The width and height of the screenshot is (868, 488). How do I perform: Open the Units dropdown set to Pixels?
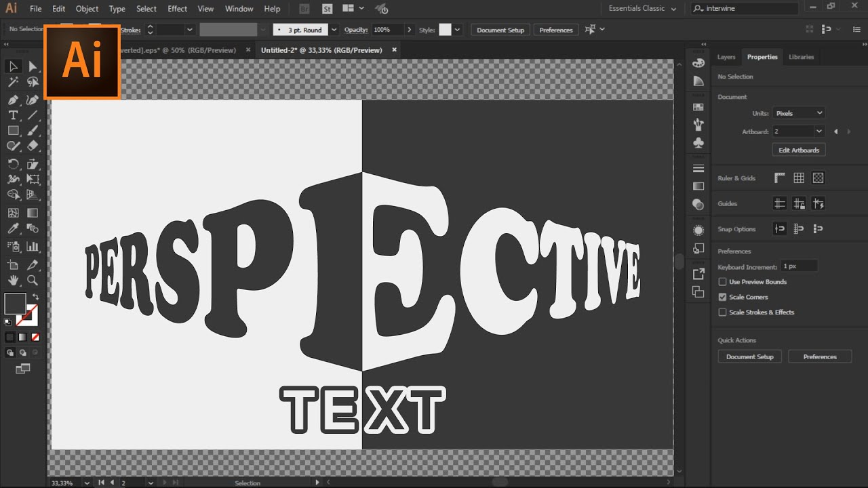[x=799, y=113]
